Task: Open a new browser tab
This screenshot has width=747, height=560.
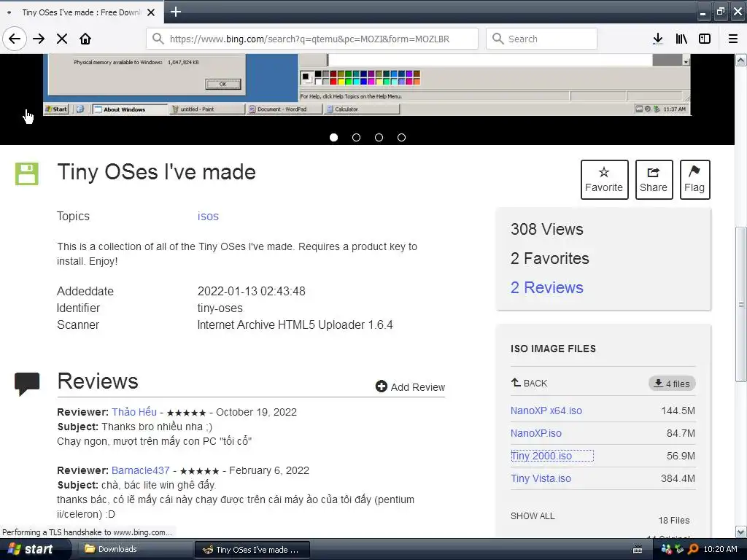Action: tap(176, 12)
